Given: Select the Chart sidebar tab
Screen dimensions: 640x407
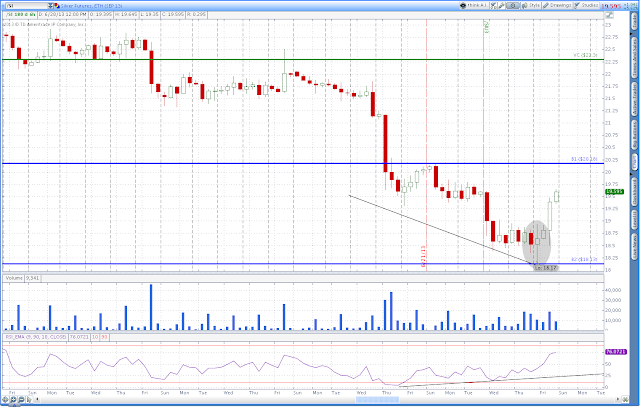Looking at the screenshot, I should [x=635, y=162].
